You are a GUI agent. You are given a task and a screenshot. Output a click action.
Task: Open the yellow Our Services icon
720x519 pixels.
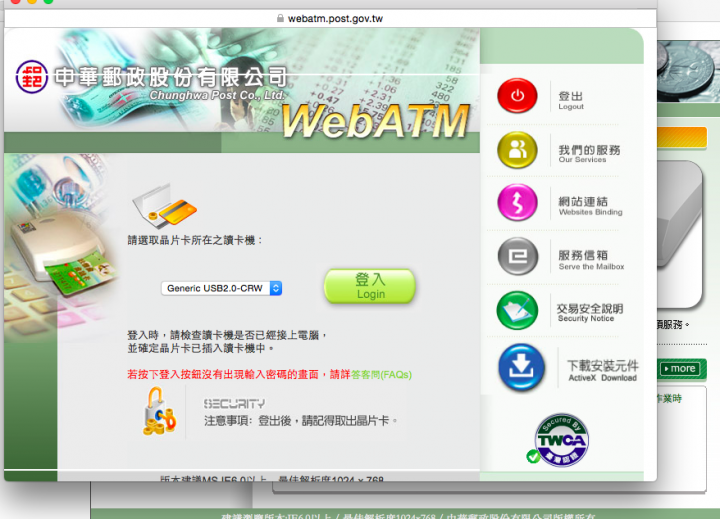[518, 150]
